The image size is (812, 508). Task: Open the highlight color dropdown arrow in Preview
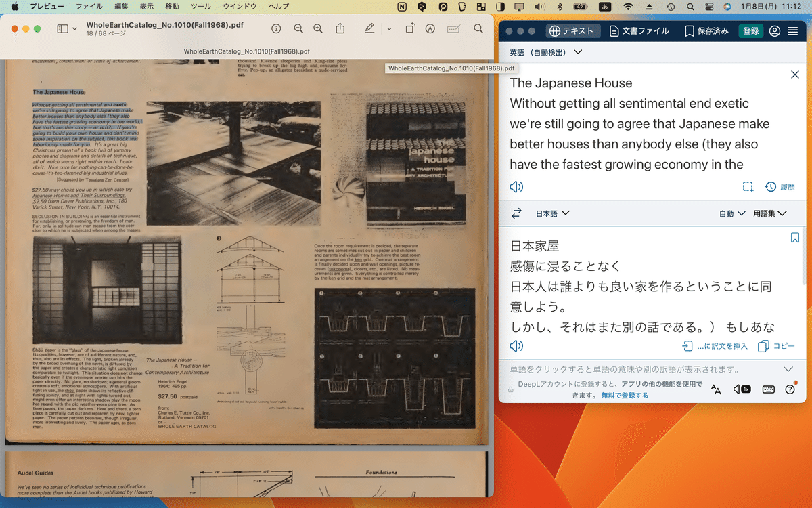tap(389, 29)
